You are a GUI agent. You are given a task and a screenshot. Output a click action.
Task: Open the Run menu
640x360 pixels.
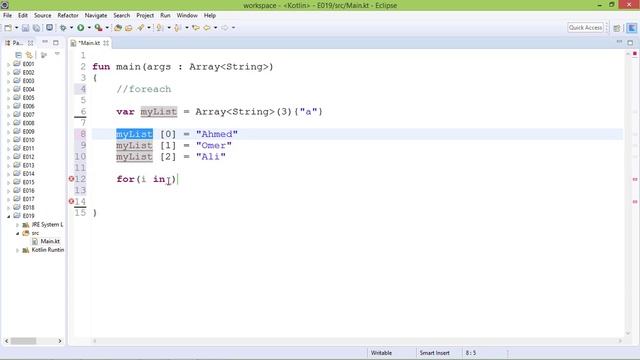pos(165,15)
